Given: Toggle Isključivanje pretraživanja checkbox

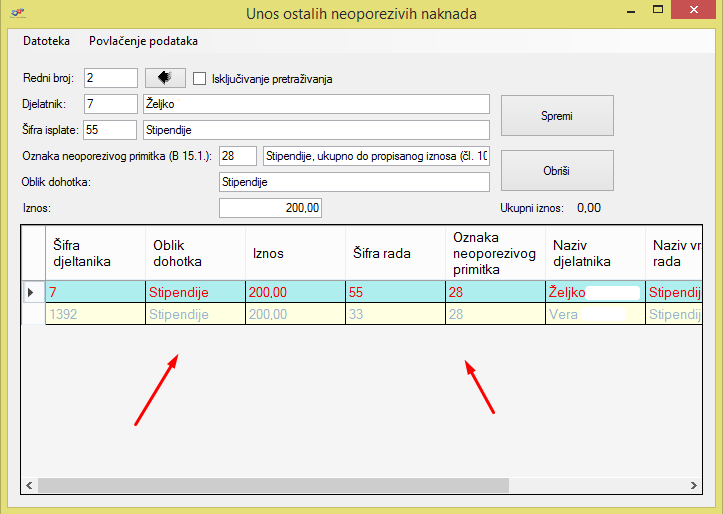Looking at the screenshot, I should click(x=199, y=79).
